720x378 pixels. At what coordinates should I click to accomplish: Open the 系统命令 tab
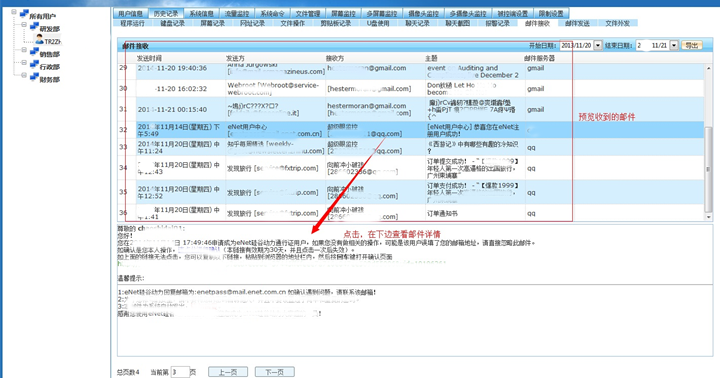(272, 13)
